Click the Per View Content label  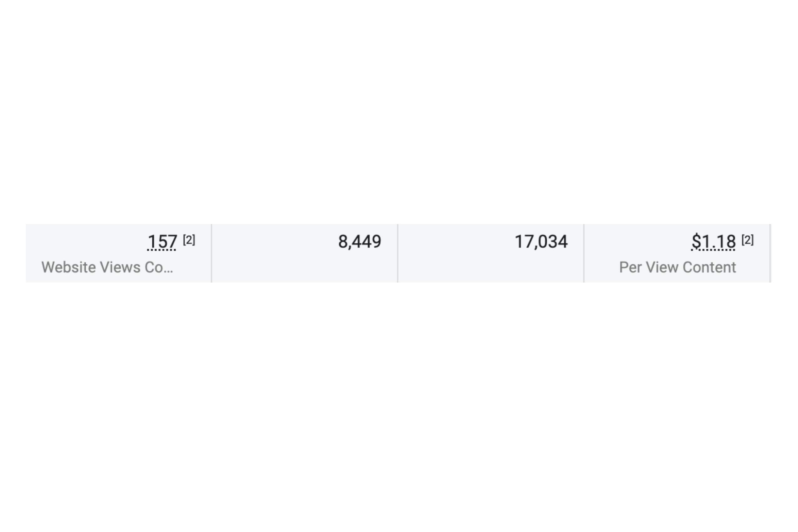tap(678, 267)
